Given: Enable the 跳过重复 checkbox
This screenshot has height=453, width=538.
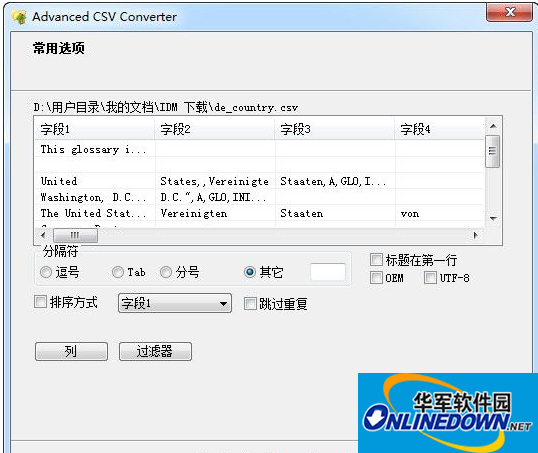Looking at the screenshot, I should (250, 303).
